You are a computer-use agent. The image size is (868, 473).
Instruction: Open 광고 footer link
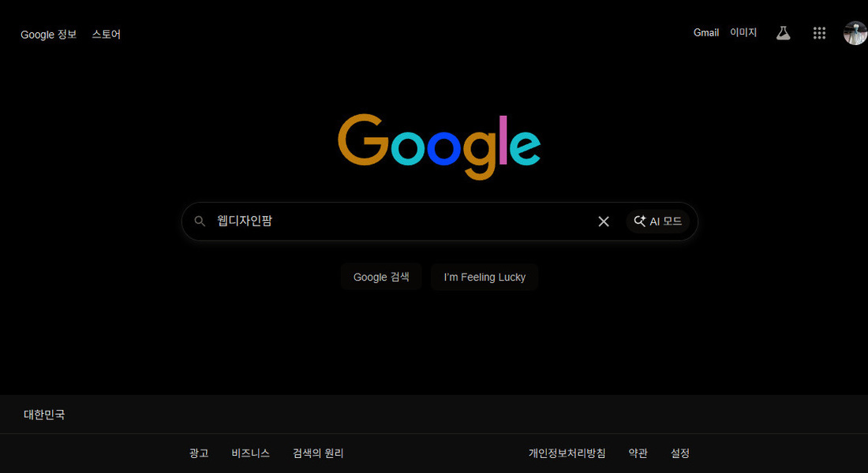tap(199, 453)
